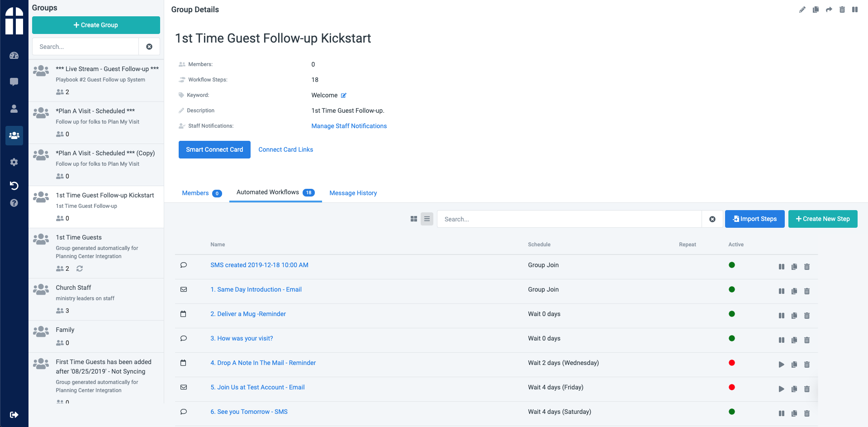Click the Import Steps button

(x=754, y=219)
